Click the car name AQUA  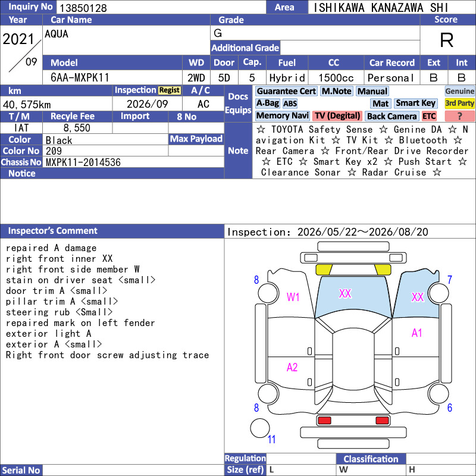click(x=57, y=34)
